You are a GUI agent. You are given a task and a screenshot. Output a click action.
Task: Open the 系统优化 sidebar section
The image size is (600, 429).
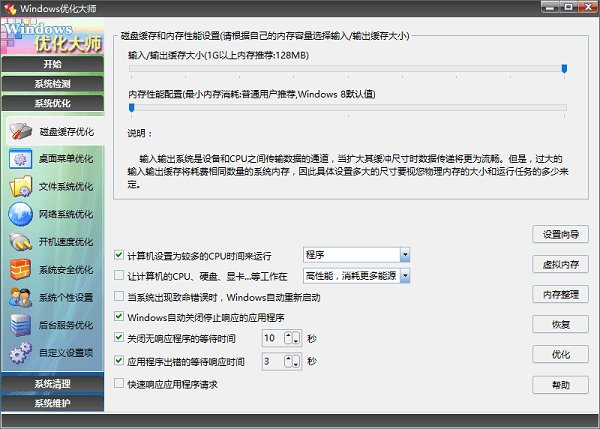52,103
